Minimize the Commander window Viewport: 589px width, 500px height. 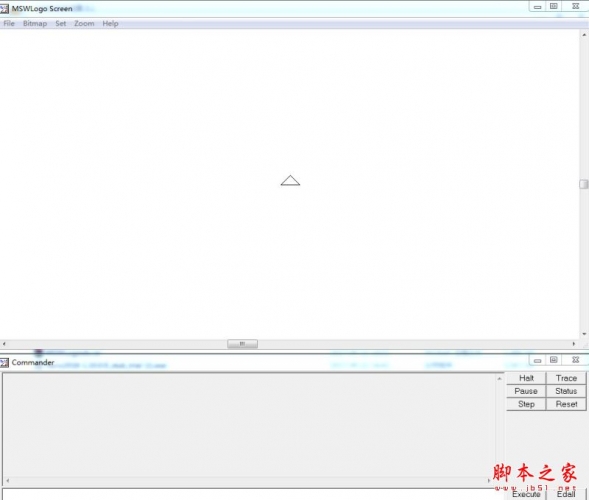(538, 360)
